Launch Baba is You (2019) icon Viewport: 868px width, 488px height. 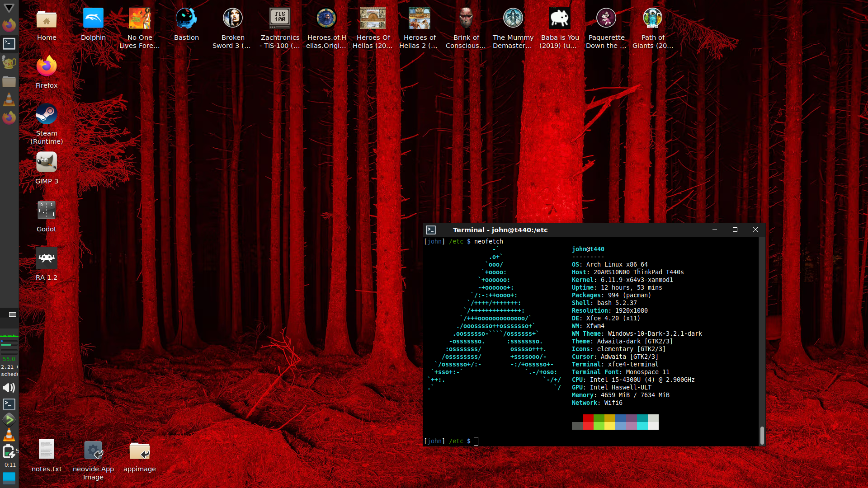click(560, 28)
